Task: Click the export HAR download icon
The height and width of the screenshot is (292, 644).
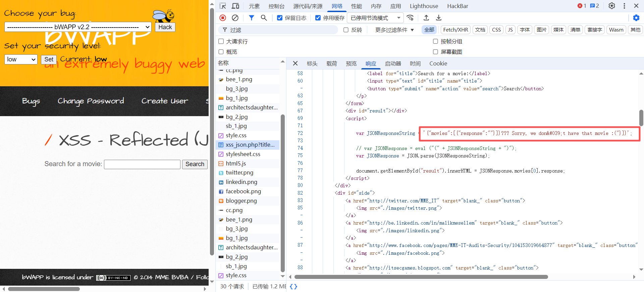Action: click(x=438, y=18)
